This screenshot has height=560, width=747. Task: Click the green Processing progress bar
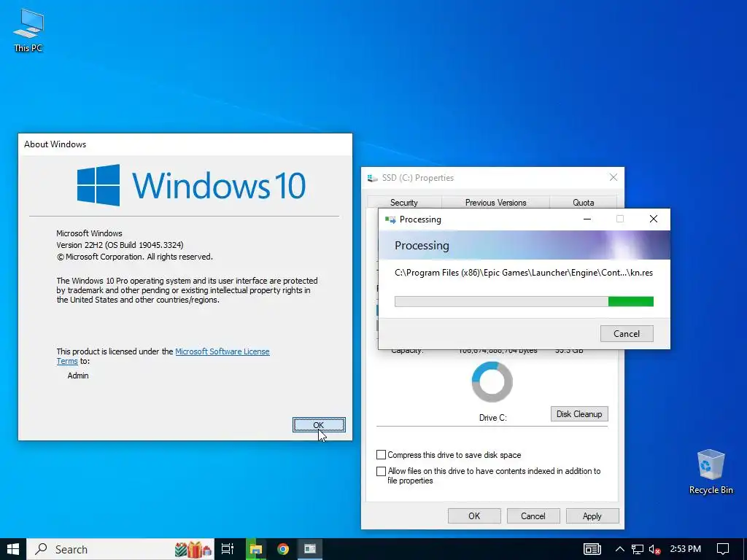pyautogui.click(x=524, y=301)
